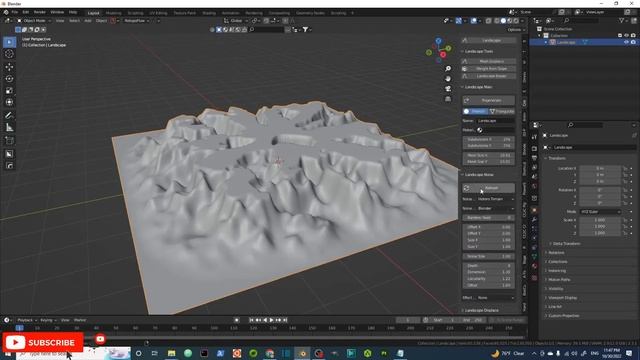Adjust the Random Seed field
Screen dimensions: 640x360
[489, 218]
